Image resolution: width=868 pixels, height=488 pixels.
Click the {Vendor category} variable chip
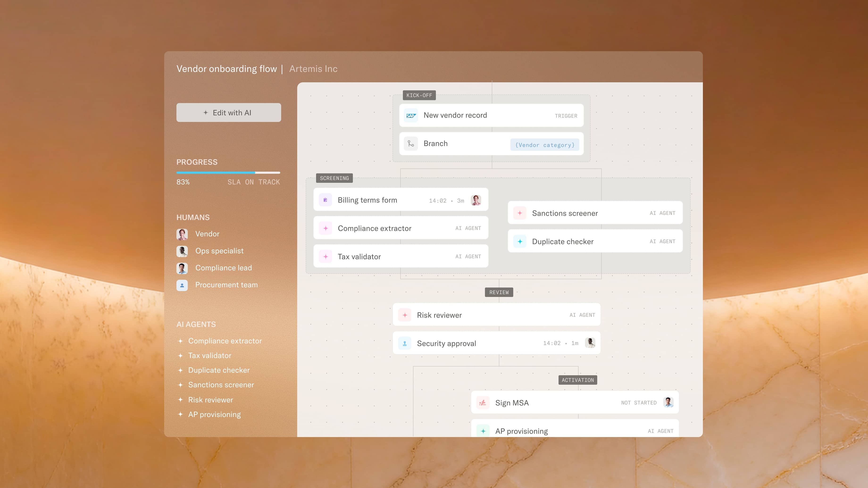point(545,145)
